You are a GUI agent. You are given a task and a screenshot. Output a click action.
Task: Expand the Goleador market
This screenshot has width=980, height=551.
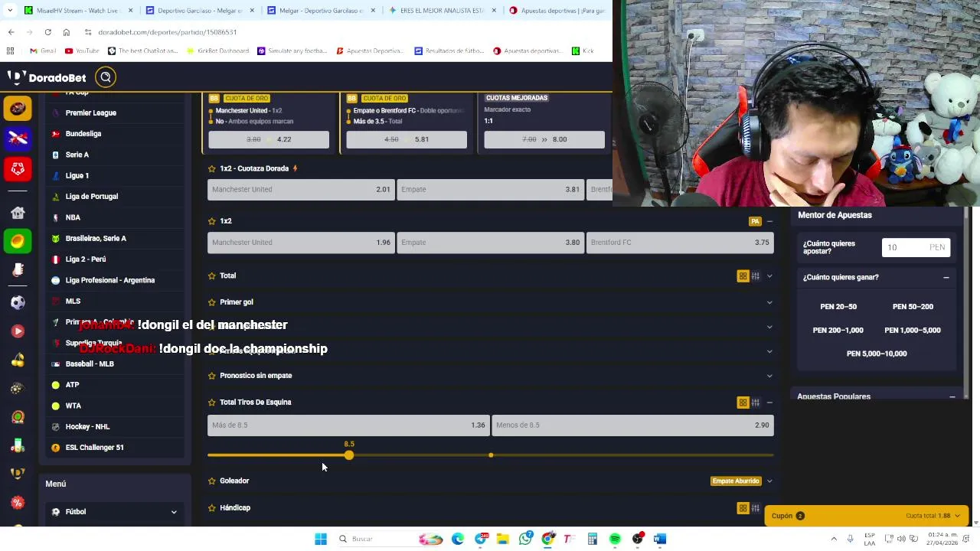click(x=769, y=481)
